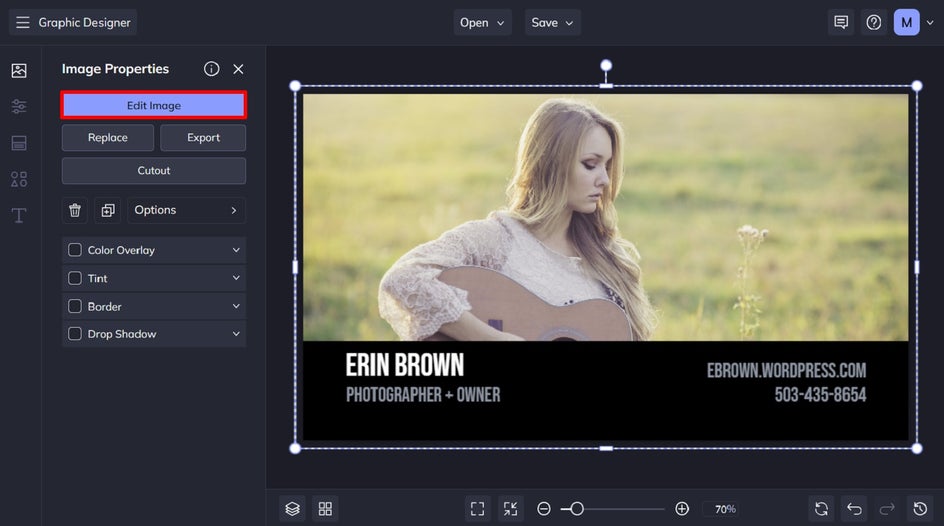The height and width of the screenshot is (526, 944).
Task: Open the Open dropdown menu
Action: [x=483, y=22]
